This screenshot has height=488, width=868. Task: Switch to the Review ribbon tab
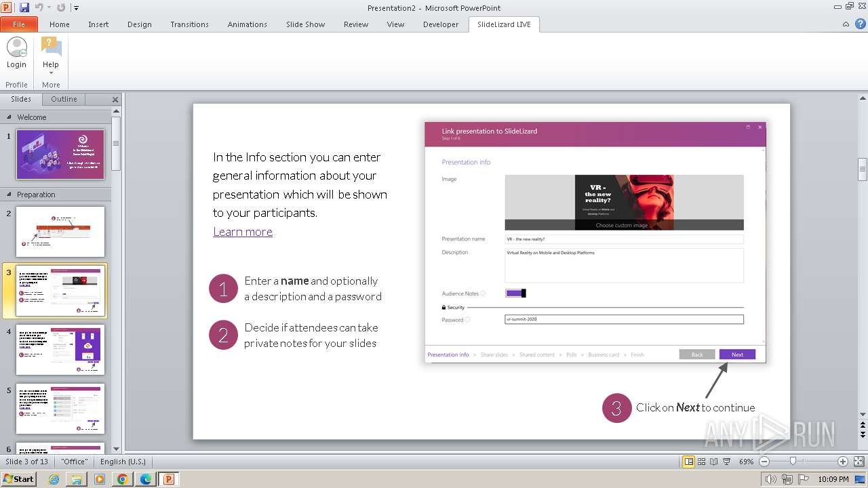pyautogui.click(x=356, y=24)
